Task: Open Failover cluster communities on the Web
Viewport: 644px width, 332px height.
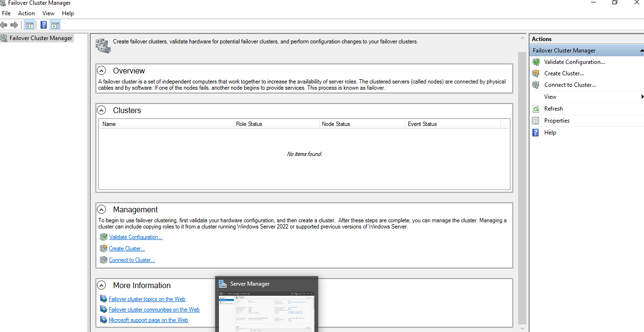Action: (x=154, y=310)
